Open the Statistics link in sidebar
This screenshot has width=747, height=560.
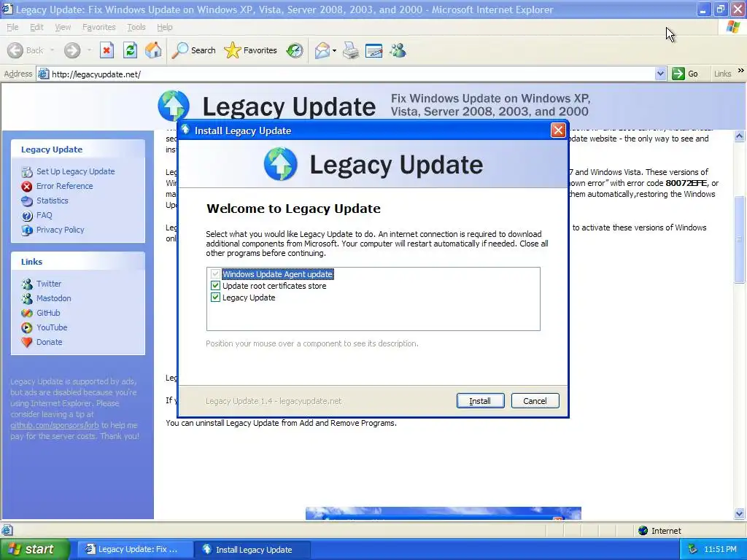click(x=53, y=201)
